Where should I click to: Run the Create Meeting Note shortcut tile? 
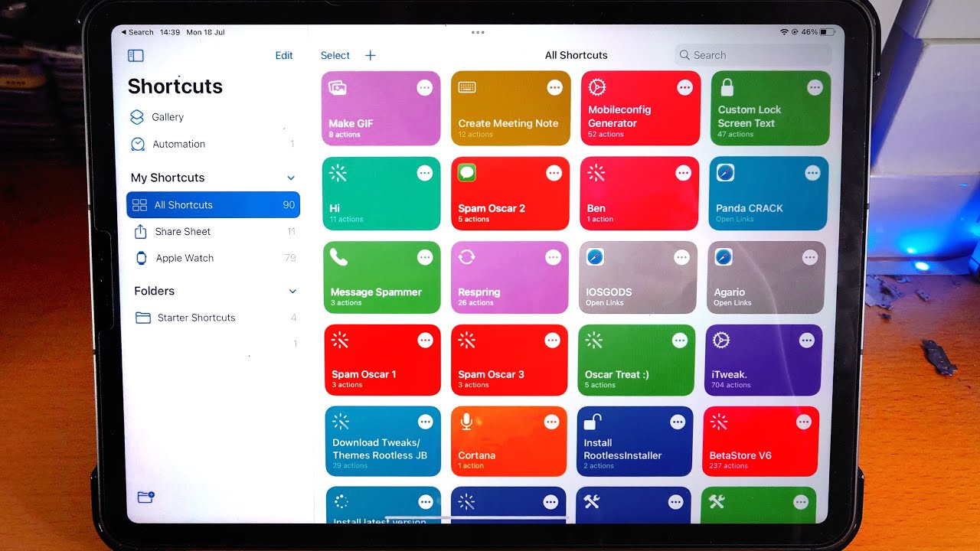511,108
